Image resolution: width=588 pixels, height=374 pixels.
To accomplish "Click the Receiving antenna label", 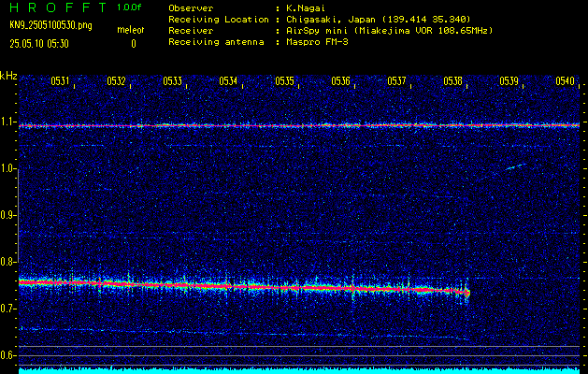I will [x=216, y=42].
